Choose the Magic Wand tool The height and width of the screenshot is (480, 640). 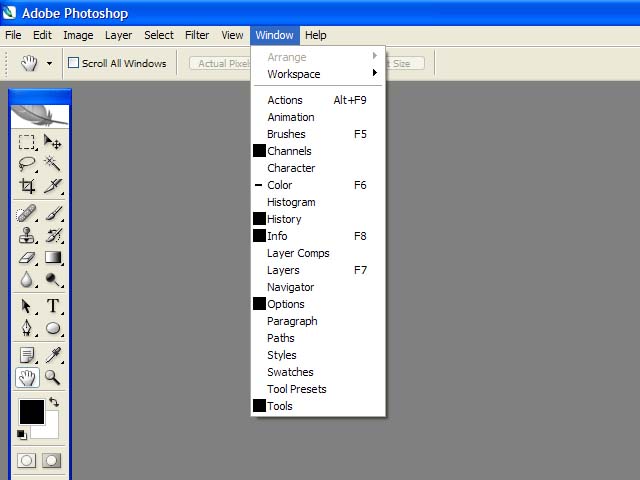pyautogui.click(x=53, y=164)
